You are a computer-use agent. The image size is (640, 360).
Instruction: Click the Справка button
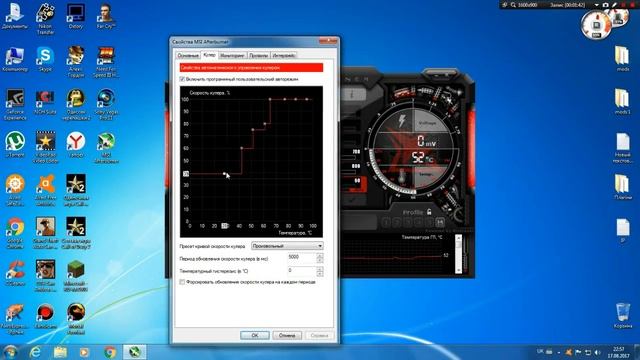pyautogui.click(x=319, y=335)
